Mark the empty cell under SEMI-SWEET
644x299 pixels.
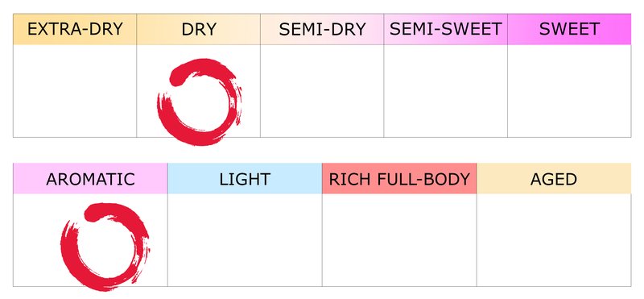(446, 91)
